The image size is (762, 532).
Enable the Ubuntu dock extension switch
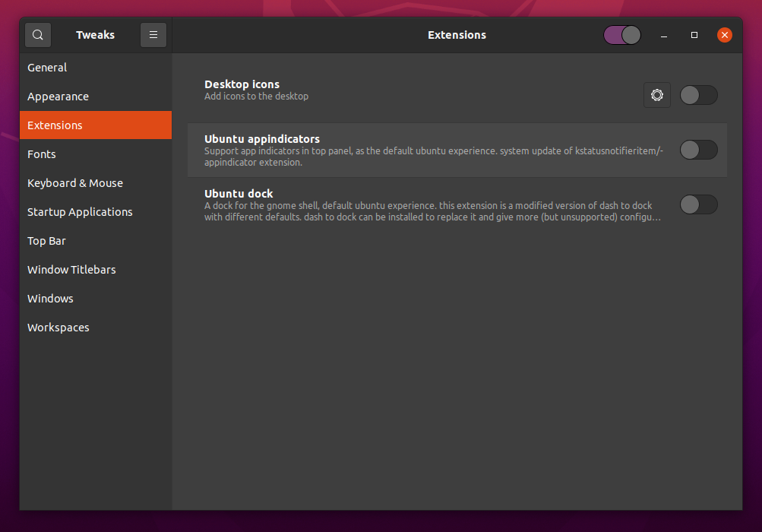698,204
